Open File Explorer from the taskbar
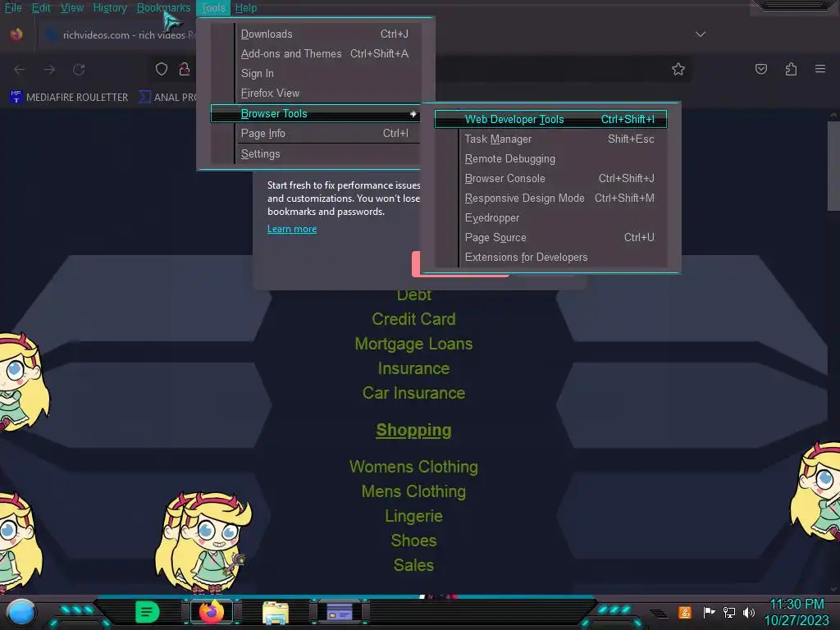Image resolution: width=840 pixels, height=630 pixels. (x=276, y=612)
